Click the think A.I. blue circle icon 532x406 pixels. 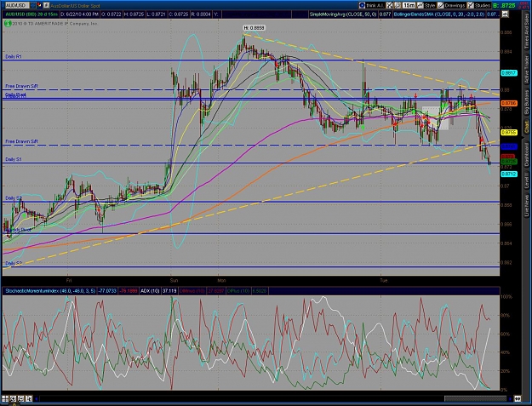pyautogui.click(x=362, y=5)
